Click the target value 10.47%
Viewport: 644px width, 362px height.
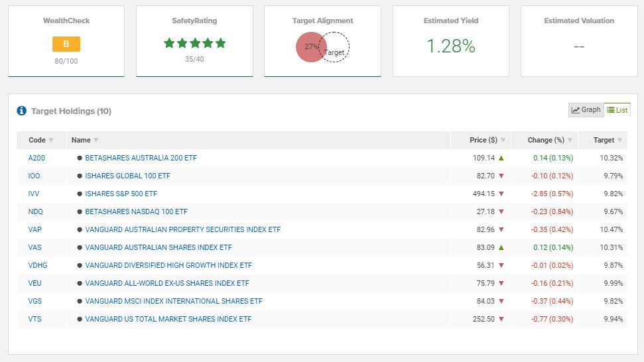click(611, 229)
